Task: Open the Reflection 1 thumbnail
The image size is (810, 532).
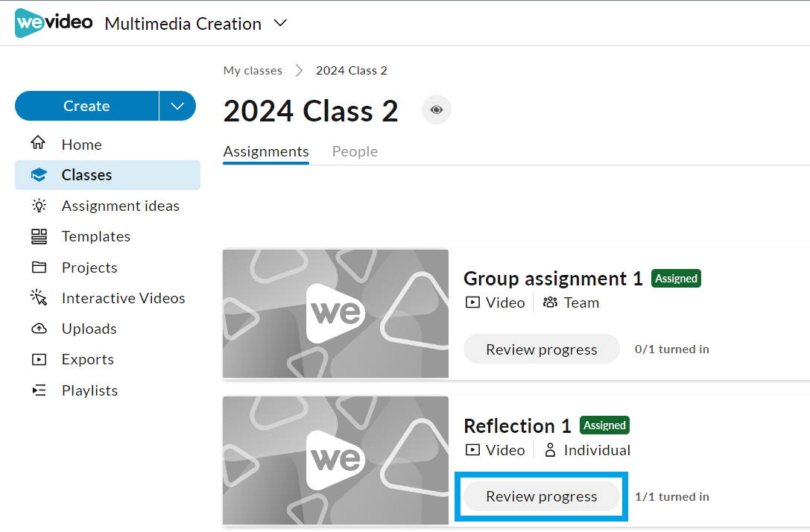Action: pos(336,460)
